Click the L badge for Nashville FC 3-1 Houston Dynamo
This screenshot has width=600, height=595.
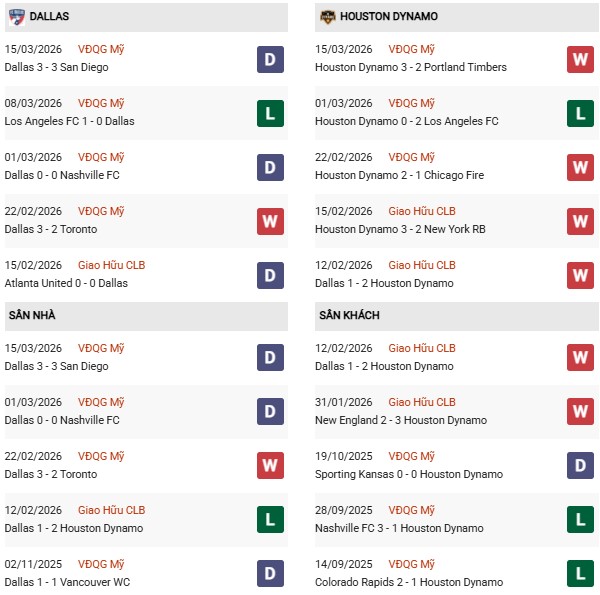580,520
